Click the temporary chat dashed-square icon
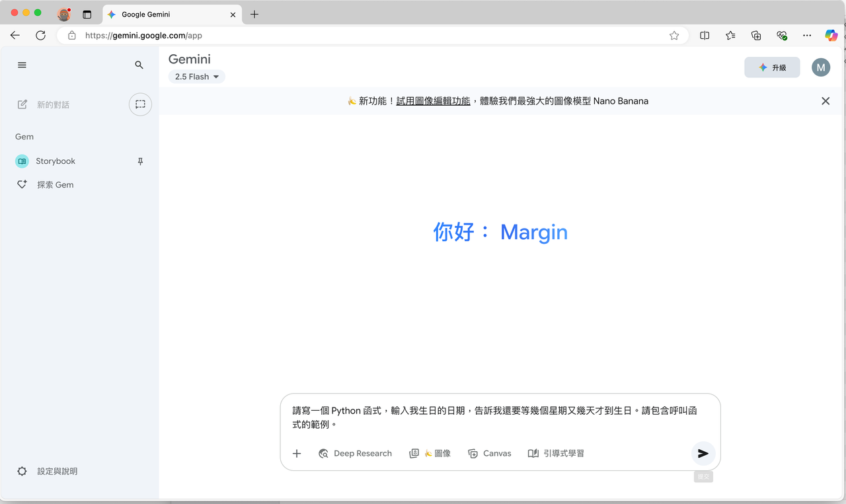This screenshot has width=846, height=504. pos(140,104)
